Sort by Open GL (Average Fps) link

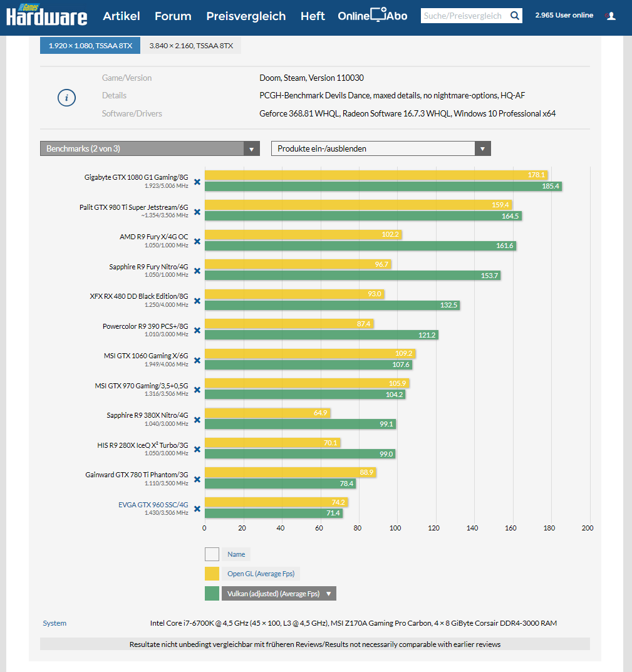coord(261,574)
